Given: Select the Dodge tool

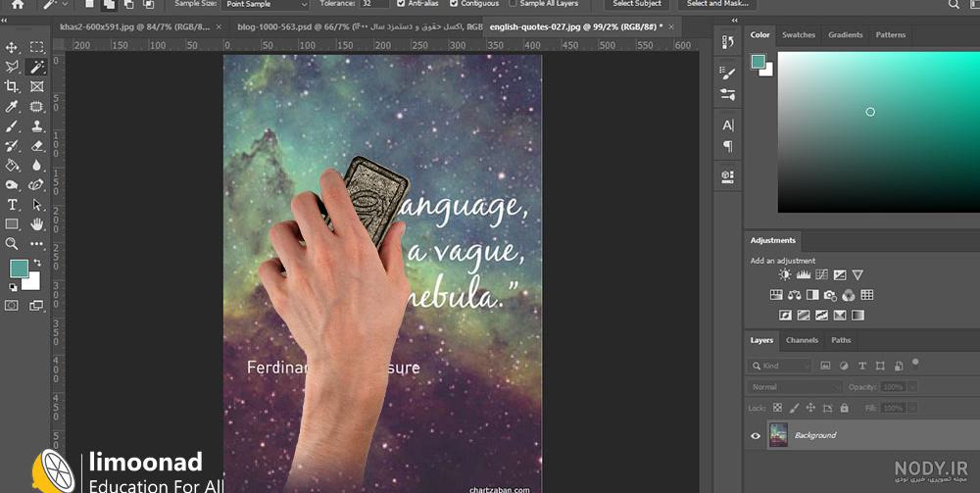Looking at the screenshot, I should (x=11, y=185).
